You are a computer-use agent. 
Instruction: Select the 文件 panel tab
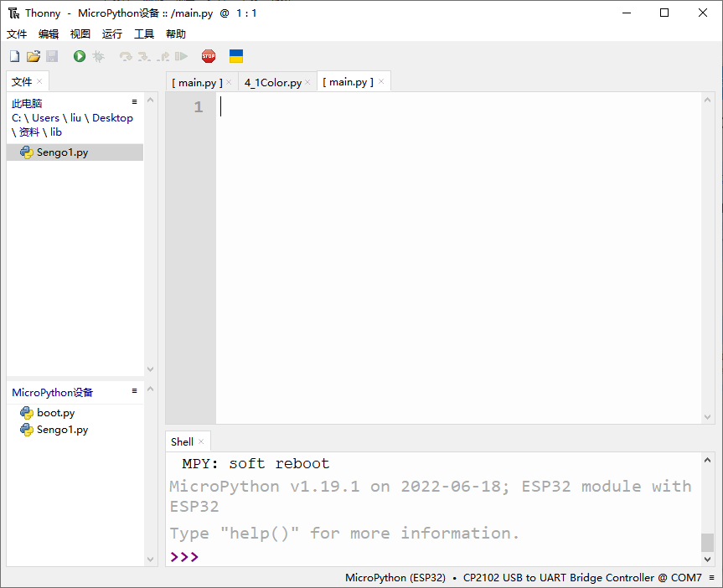click(22, 81)
